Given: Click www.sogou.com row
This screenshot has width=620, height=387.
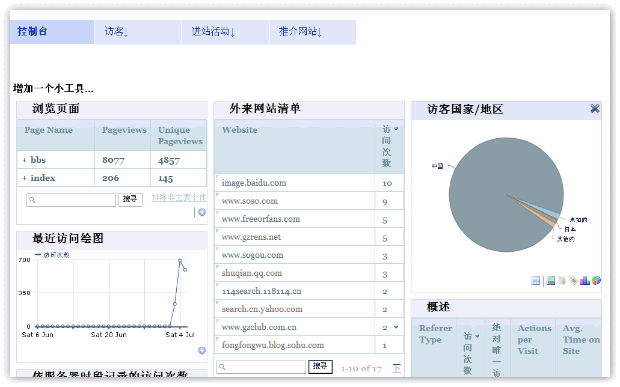Looking at the screenshot, I should pos(309,255).
